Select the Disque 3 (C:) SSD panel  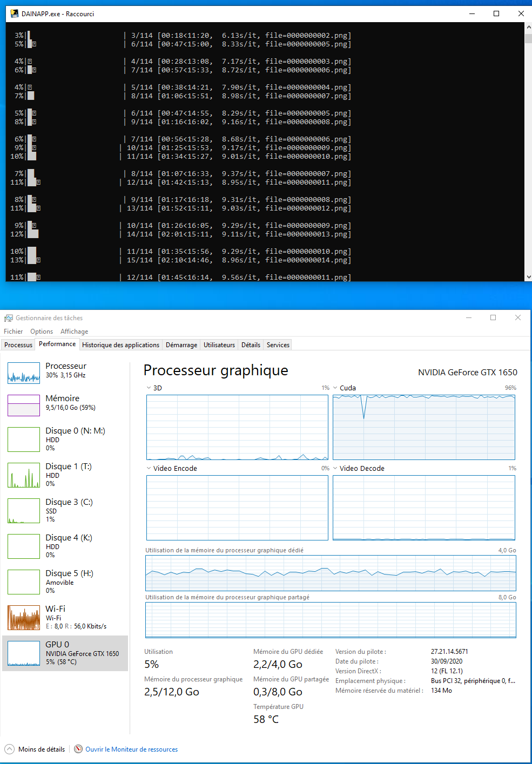[65, 510]
